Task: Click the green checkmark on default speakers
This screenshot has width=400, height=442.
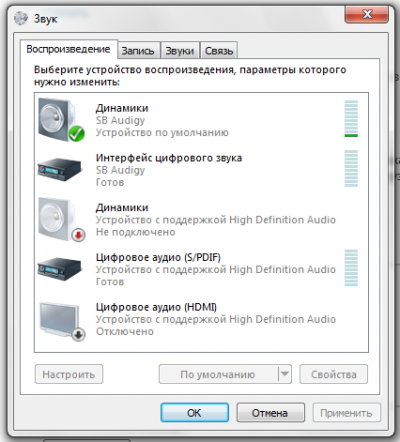Action: click(x=77, y=134)
